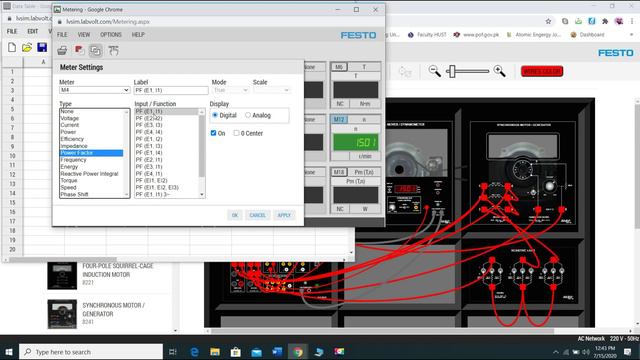Select the Digital display radio button
This screenshot has width=640, height=360.
pos(215,115)
